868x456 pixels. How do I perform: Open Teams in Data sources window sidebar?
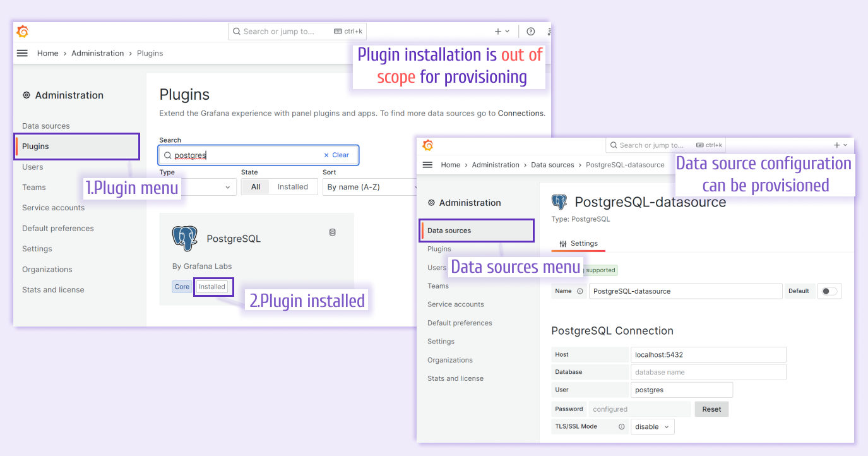click(x=438, y=286)
